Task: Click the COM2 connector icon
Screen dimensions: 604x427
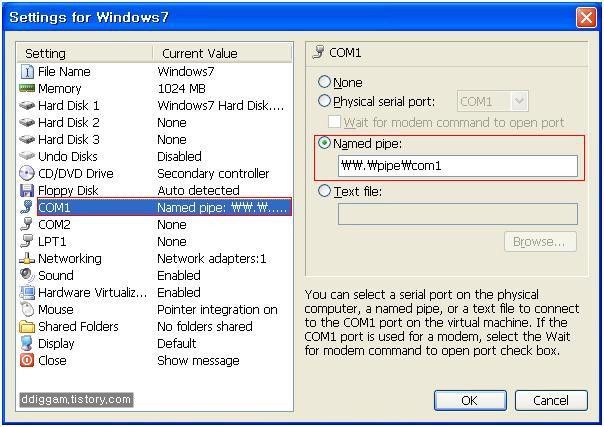Action: [27, 224]
